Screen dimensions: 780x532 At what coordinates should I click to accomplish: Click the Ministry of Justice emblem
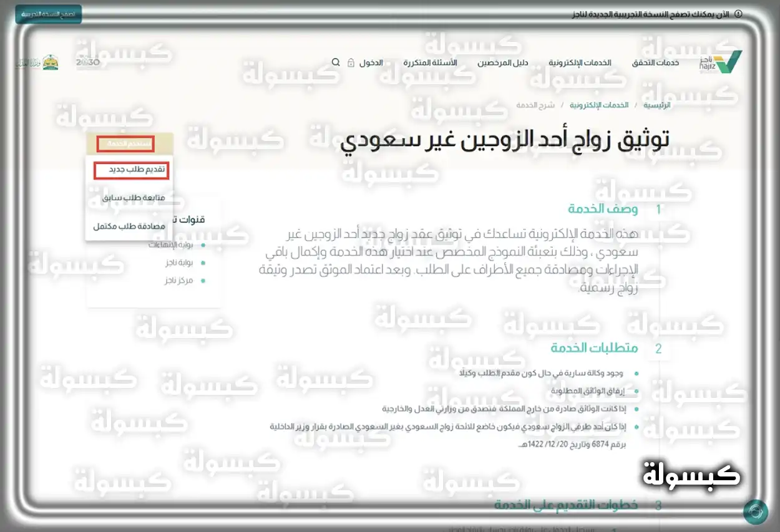(x=51, y=61)
